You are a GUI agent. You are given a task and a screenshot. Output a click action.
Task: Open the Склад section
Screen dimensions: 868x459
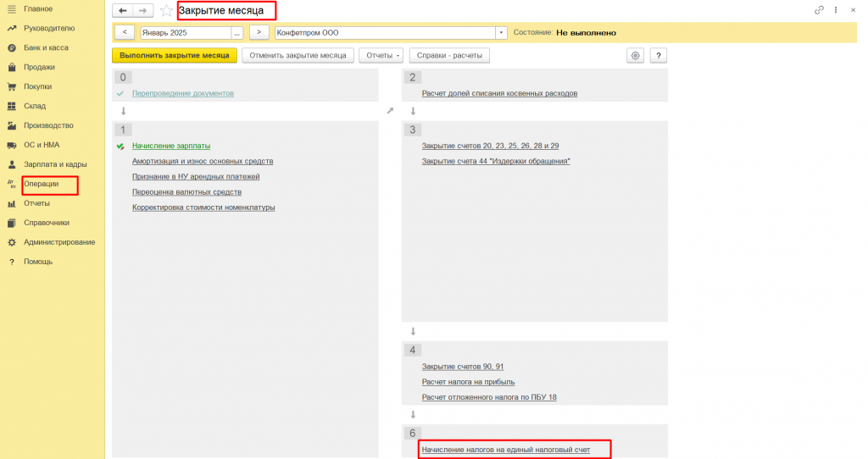[35, 106]
